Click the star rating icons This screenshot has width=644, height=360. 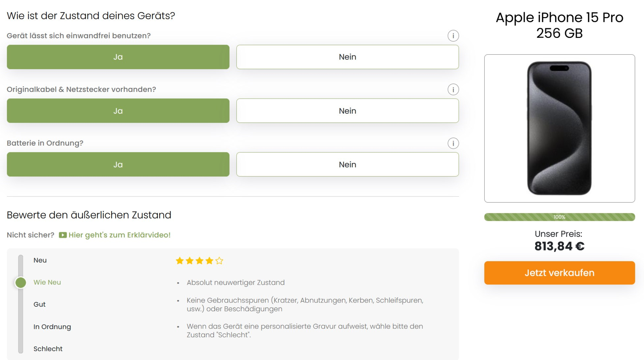(x=199, y=261)
